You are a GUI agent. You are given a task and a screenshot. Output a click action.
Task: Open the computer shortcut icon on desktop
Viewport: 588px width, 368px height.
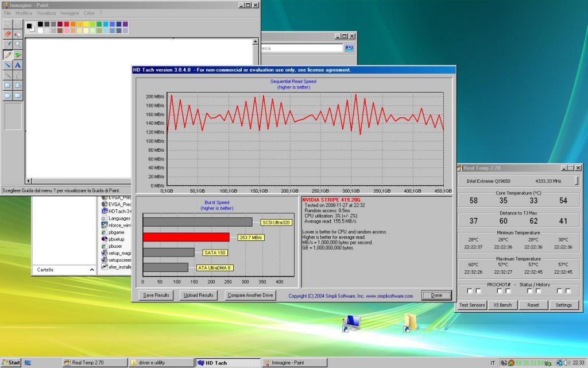351,323
